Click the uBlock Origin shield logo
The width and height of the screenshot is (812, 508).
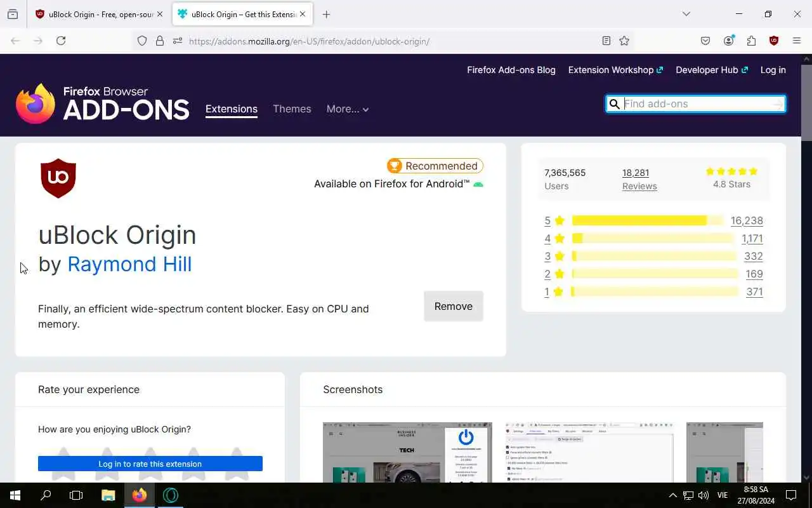click(58, 178)
